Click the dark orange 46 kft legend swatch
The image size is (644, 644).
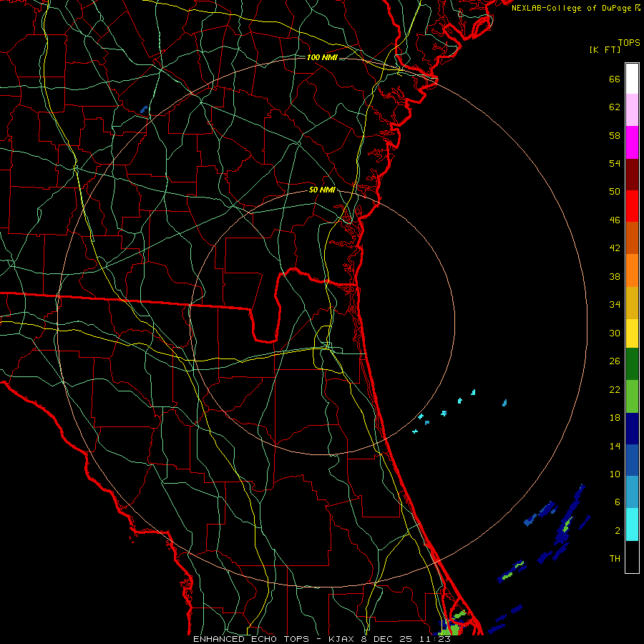pyautogui.click(x=632, y=238)
